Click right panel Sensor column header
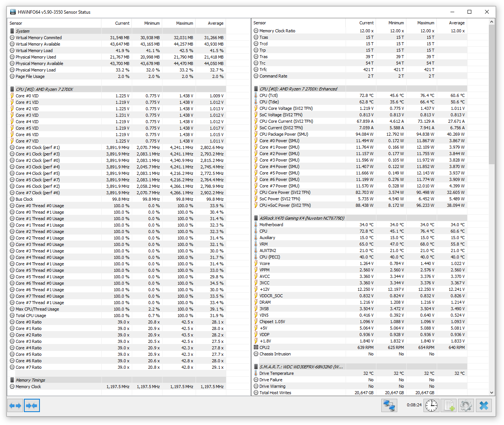Viewport: 504px width, 425px height. tap(299, 23)
